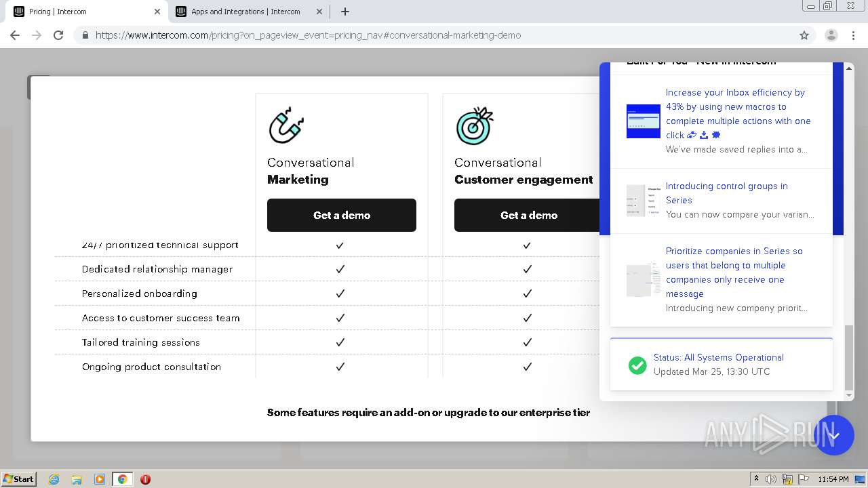Viewport: 868px width, 488px height.
Task: Open the Windows Start menu
Action: (x=19, y=479)
